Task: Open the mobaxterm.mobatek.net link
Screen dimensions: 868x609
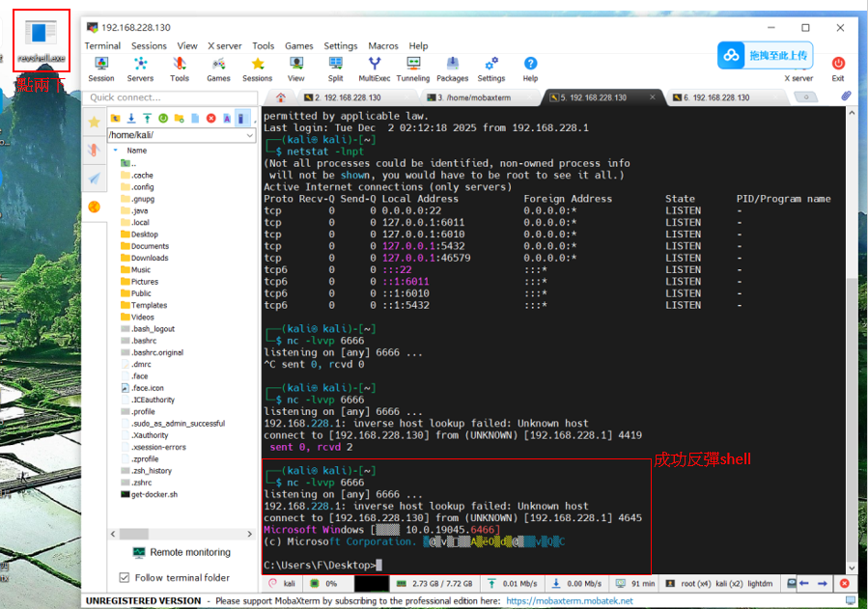Action: [570, 600]
